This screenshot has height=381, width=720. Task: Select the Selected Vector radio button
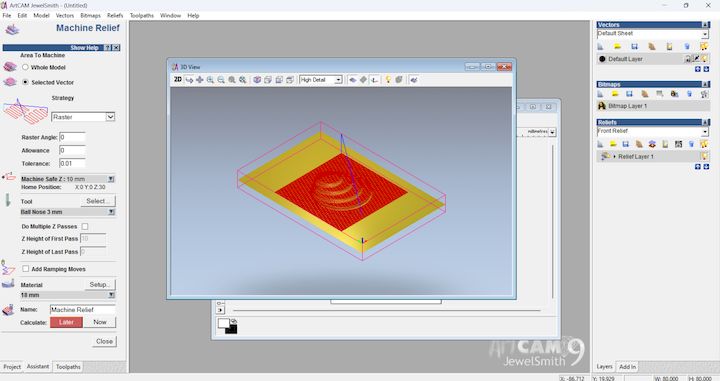point(25,82)
